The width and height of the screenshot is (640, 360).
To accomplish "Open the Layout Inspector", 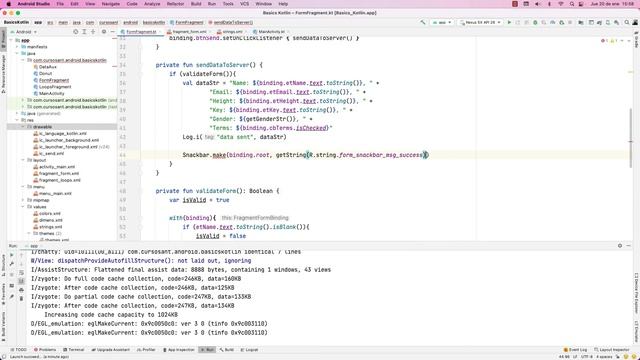I will tap(611, 350).
